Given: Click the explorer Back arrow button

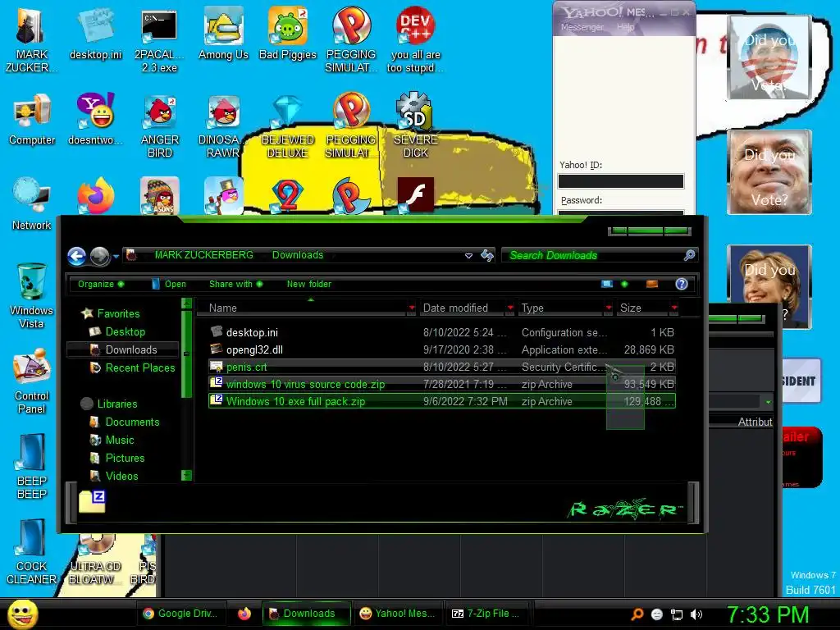Looking at the screenshot, I should 77,257.
